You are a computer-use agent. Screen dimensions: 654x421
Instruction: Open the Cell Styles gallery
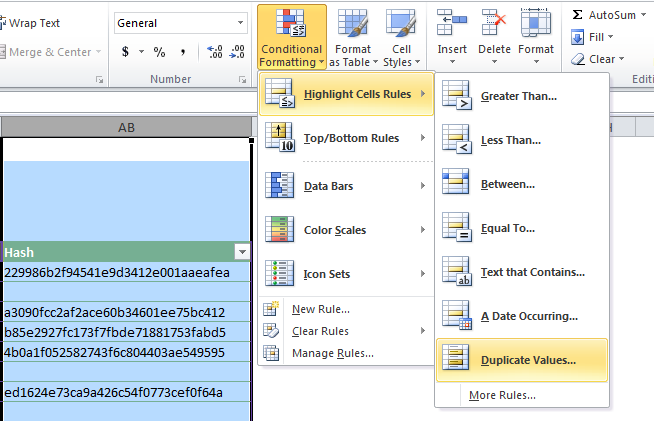[x=401, y=37]
